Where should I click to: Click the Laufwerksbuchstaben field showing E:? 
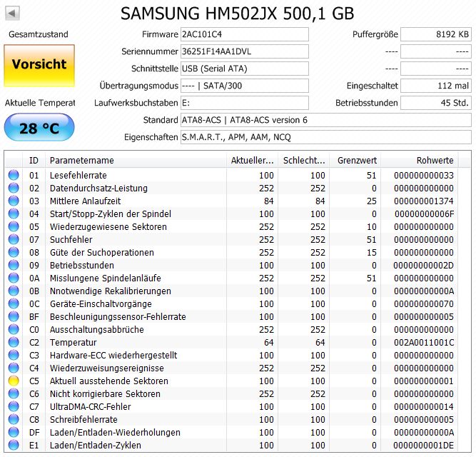[245, 103]
